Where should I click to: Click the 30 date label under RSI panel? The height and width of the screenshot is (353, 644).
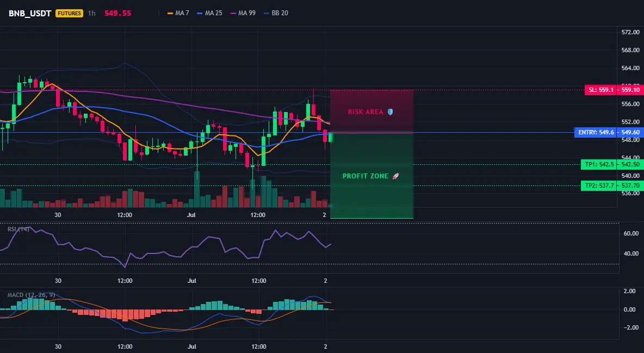58,281
